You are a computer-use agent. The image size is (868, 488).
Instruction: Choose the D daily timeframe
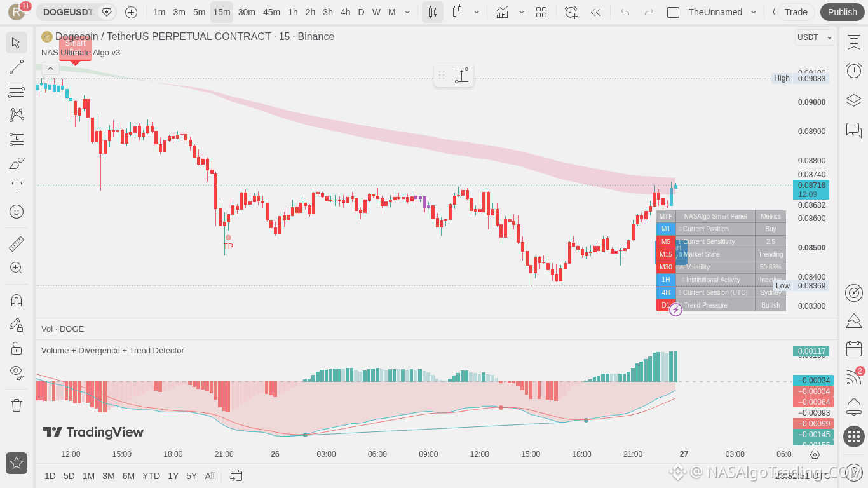coord(361,12)
